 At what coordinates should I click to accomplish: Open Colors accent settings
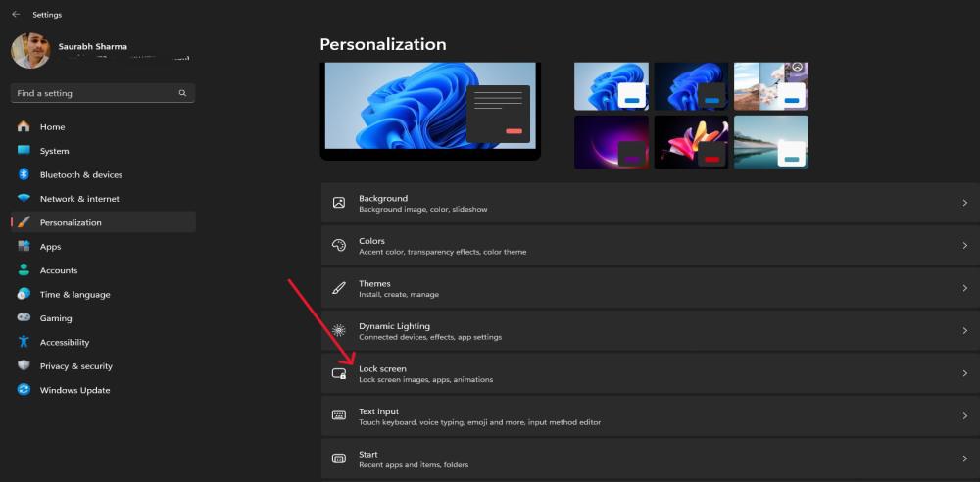pyautogui.click(x=651, y=246)
